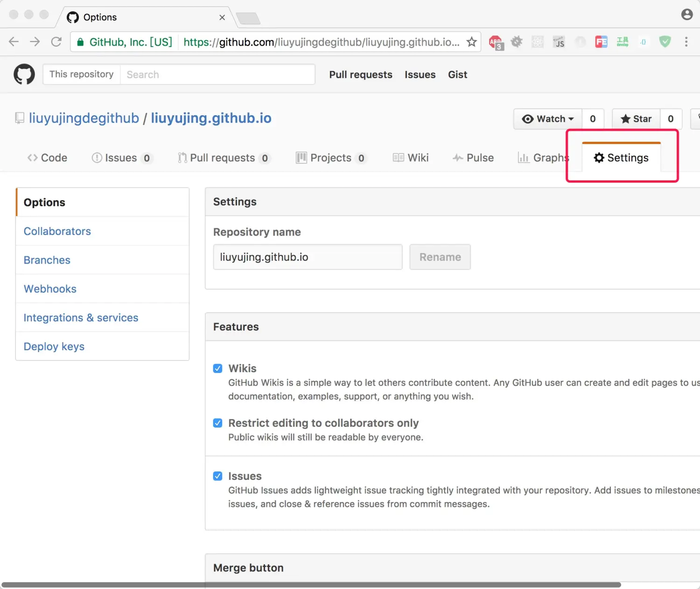The image size is (700, 589).
Task: Click the watcher count 0 next to Watch
Action: click(x=593, y=119)
